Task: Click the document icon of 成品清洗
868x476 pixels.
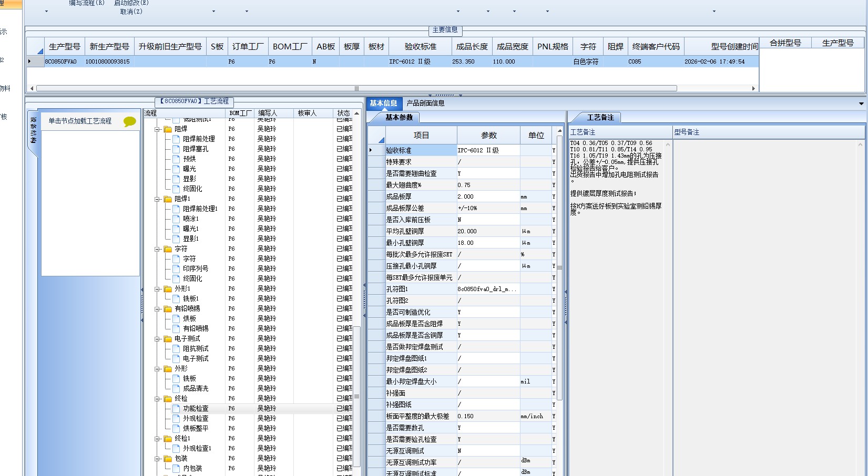Action: 177,389
